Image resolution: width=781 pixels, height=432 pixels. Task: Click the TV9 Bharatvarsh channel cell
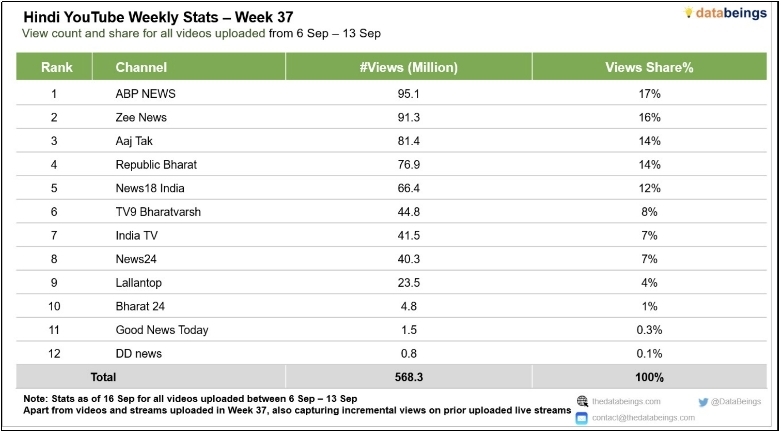coord(158,211)
